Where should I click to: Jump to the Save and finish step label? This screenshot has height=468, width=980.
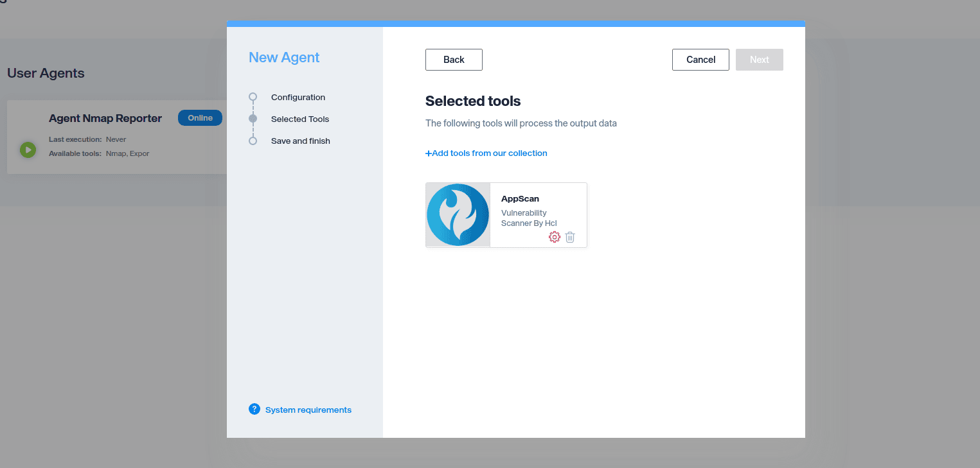tap(301, 141)
